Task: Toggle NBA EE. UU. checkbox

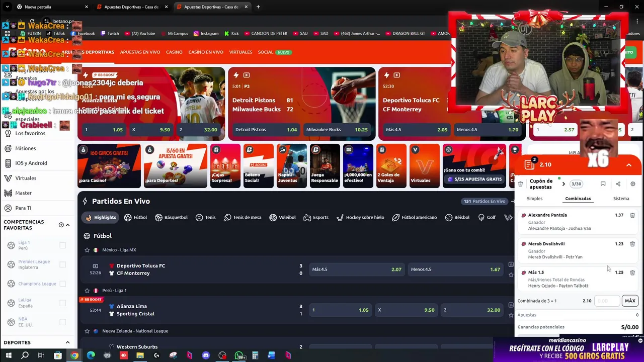Action: tap(62, 322)
